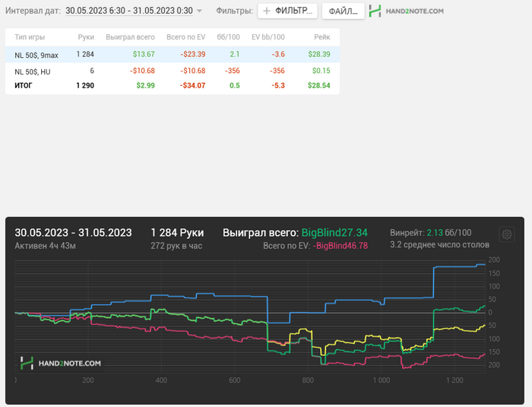This screenshot has height=407, width=532.
Task: Click the $13.67 winnings cell
Action: click(x=144, y=54)
